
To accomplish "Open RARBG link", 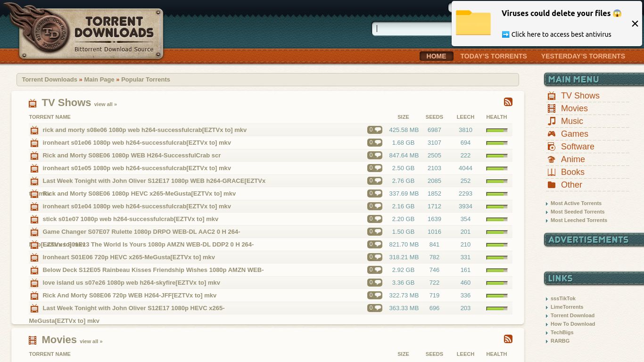I will point(560,341).
